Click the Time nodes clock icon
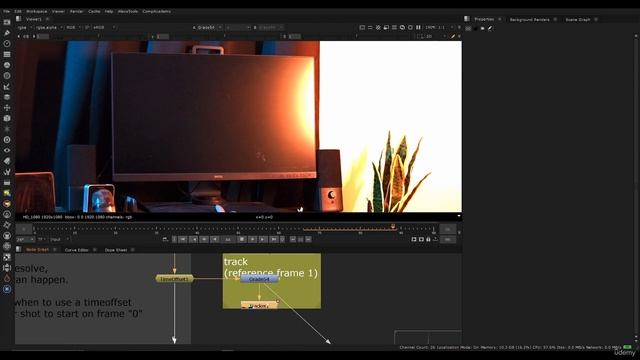 [x=7, y=43]
